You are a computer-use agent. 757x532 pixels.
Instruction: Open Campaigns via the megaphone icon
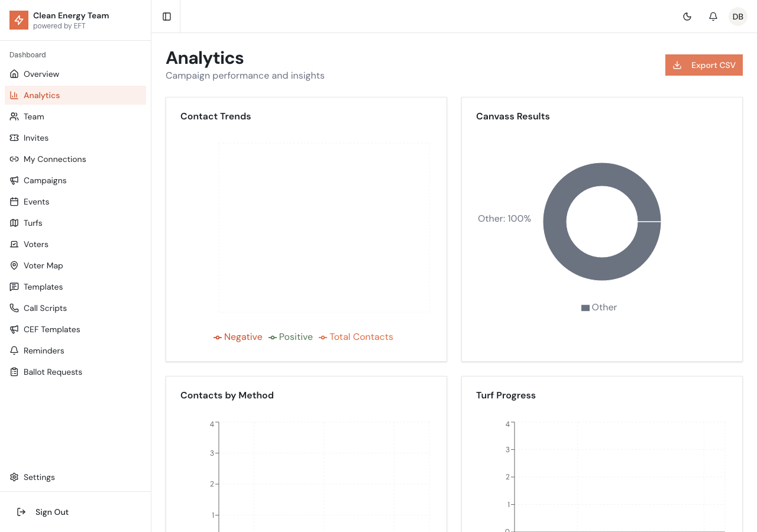tap(14, 180)
